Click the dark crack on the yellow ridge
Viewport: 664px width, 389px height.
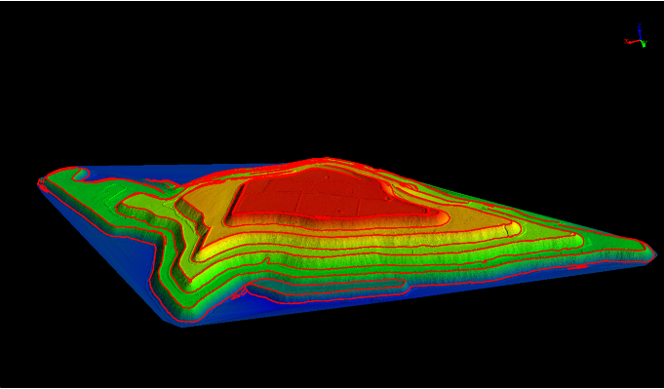pyautogui.click(x=506, y=229)
